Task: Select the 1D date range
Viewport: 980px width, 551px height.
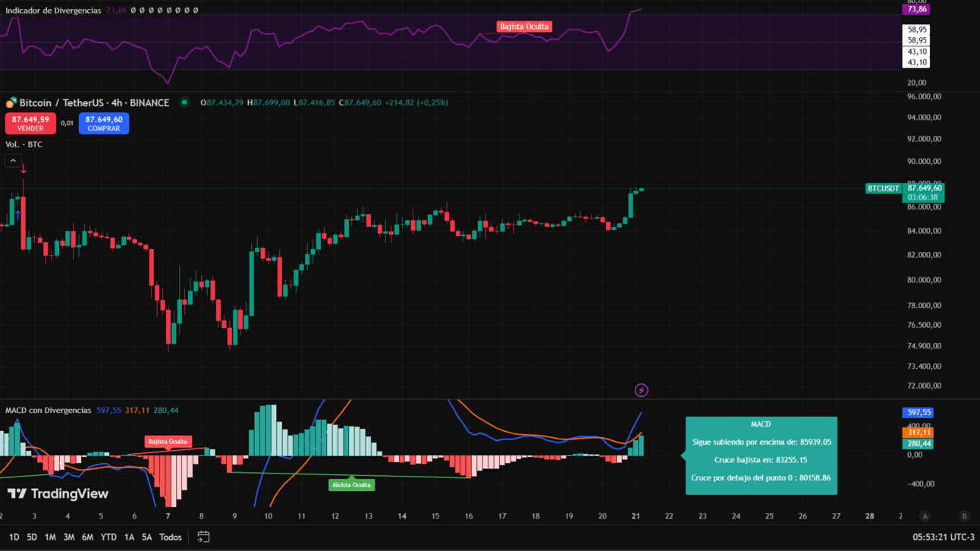Action: pyautogui.click(x=14, y=537)
